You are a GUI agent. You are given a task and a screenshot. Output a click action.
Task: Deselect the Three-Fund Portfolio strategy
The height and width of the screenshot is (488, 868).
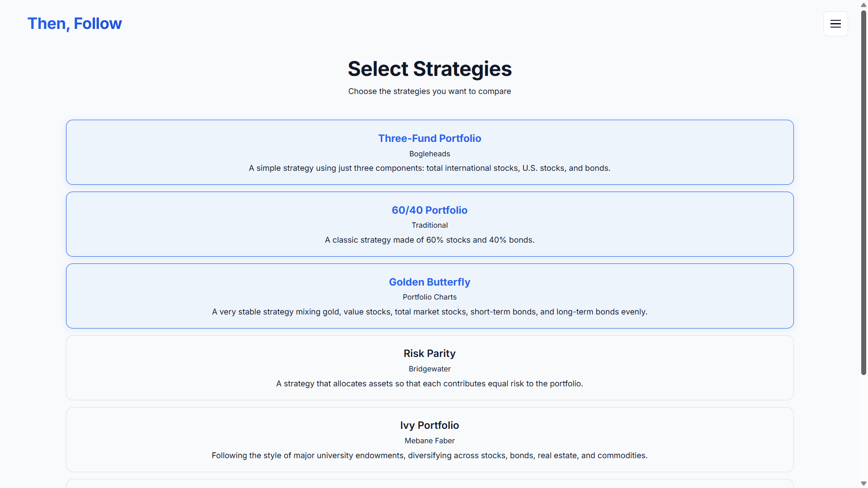(x=429, y=152)
